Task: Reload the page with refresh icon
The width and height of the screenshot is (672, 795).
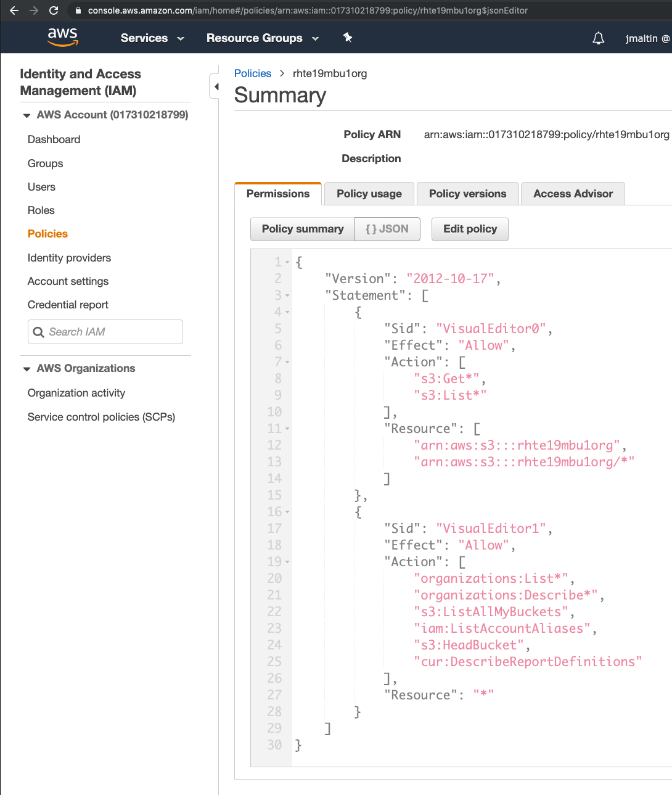Action: tap(54, 10)
